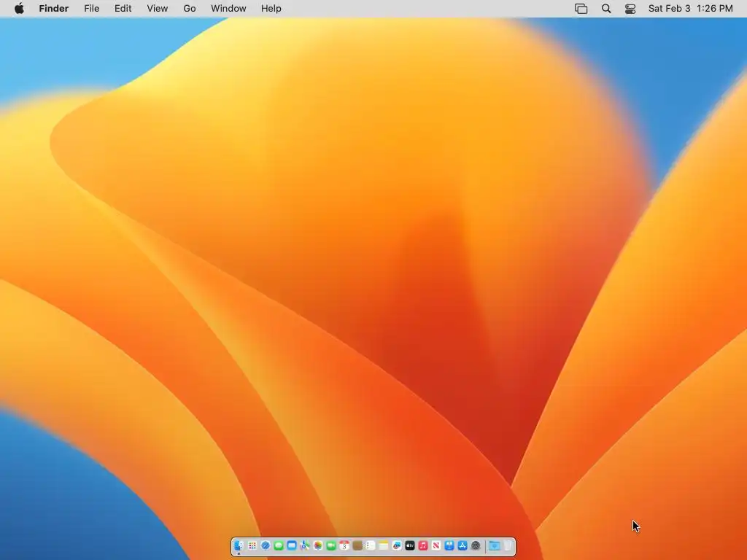The height and width of the screenshot is (560, 747).
Task: Click the Stage Manager menu bar icon
Action: 581,9
